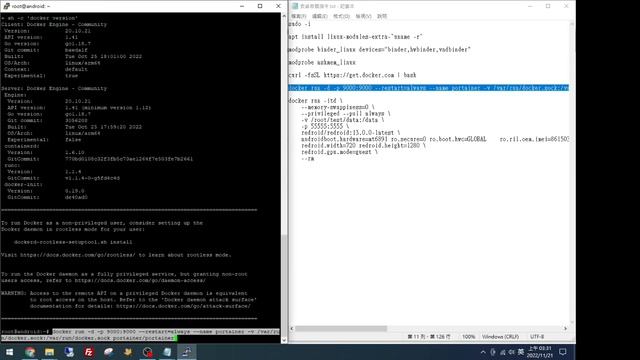The width and height of the screenshot is (640, 360).
Task: Place cursor on the 'sudo -i' line
Action: click(300, 24)
